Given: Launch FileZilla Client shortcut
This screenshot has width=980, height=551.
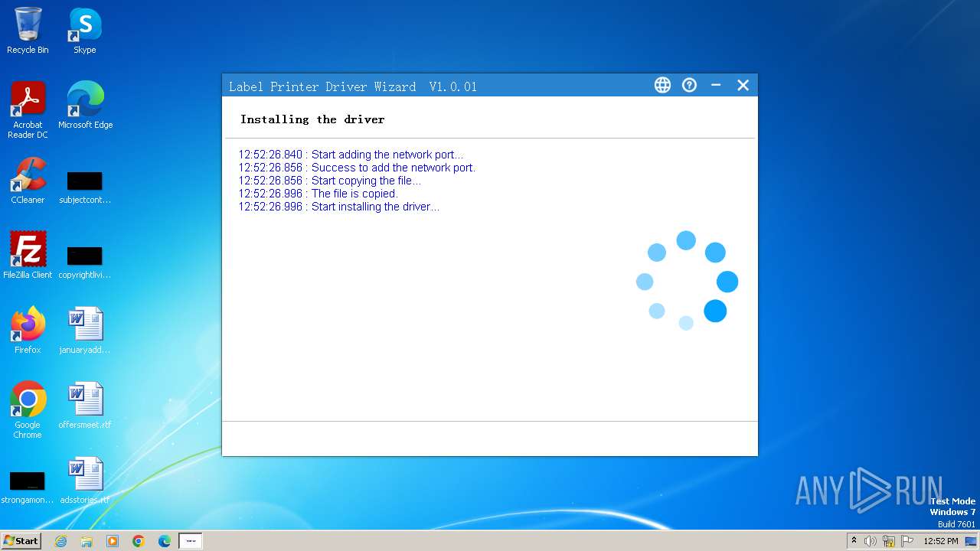Looking at the screenshot, I should (28, 256).
